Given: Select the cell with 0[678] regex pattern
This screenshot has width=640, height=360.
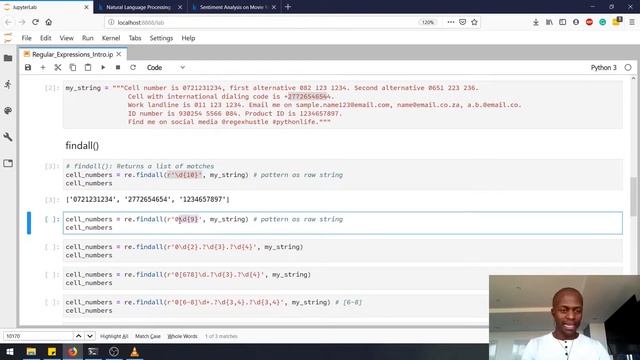Looking at the screenshot, I should [343, 279].
